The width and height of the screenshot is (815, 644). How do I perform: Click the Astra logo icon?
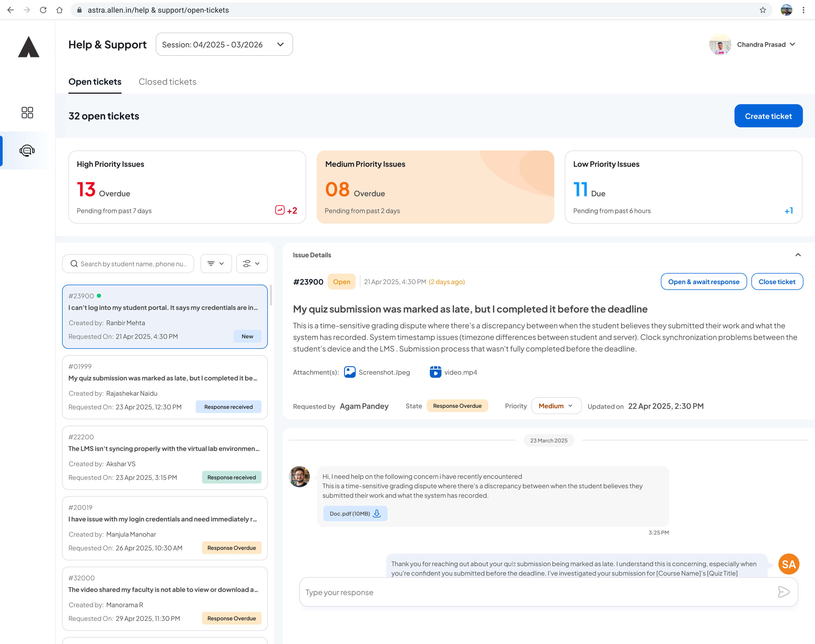(x=29, y=47)
